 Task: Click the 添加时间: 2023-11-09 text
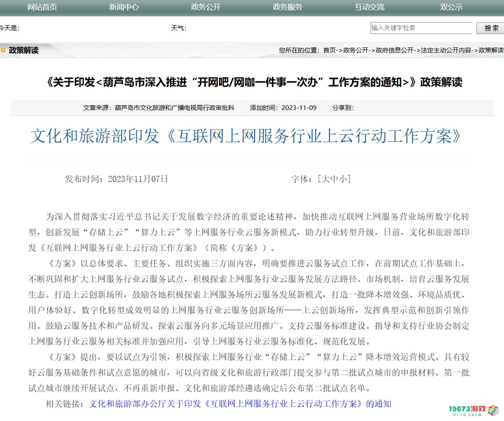[283, 108]
